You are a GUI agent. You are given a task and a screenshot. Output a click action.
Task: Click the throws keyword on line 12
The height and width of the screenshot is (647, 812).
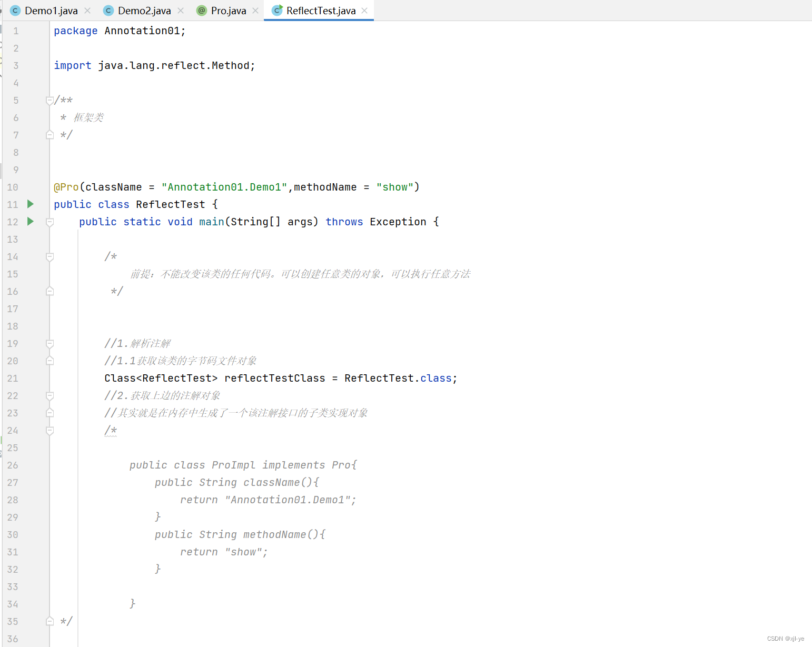344,222
